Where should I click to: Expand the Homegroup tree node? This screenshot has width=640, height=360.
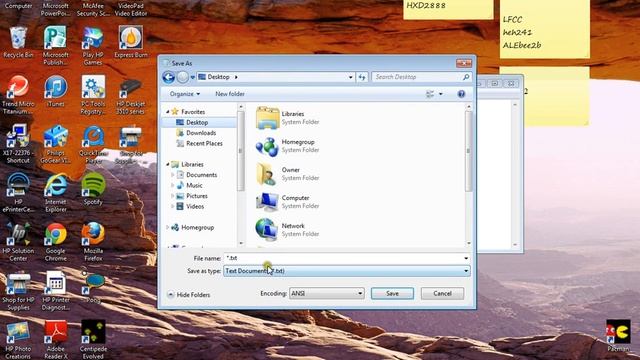(x=168, y=227)
